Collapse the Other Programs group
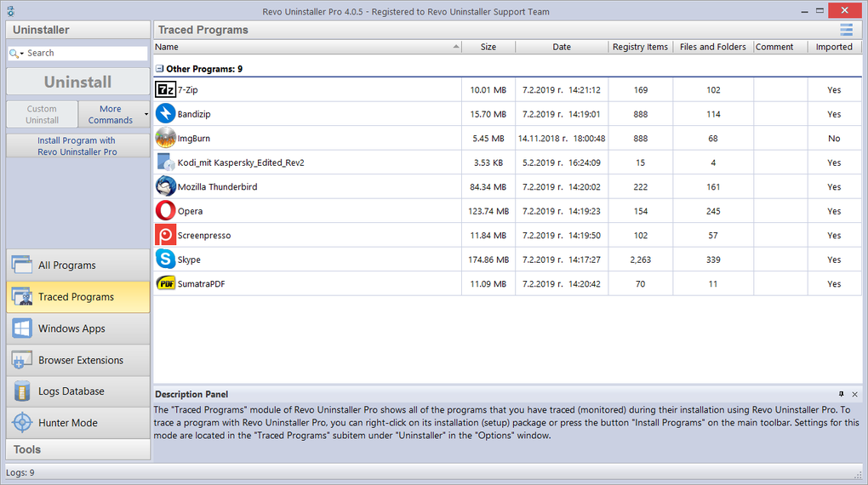The image size is (868, 485). pos(159,69)
